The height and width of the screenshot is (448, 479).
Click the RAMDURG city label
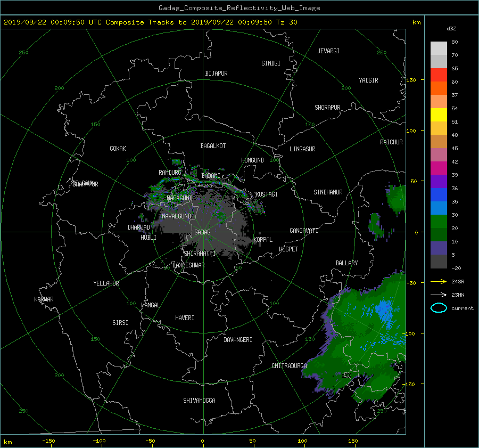point(170,173)
